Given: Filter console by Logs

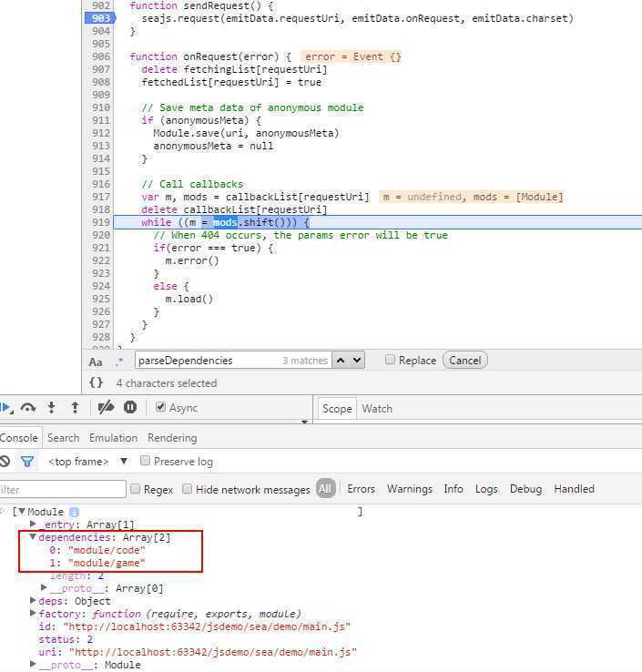Looking at the screenshot, I should [x=486, y=489].
